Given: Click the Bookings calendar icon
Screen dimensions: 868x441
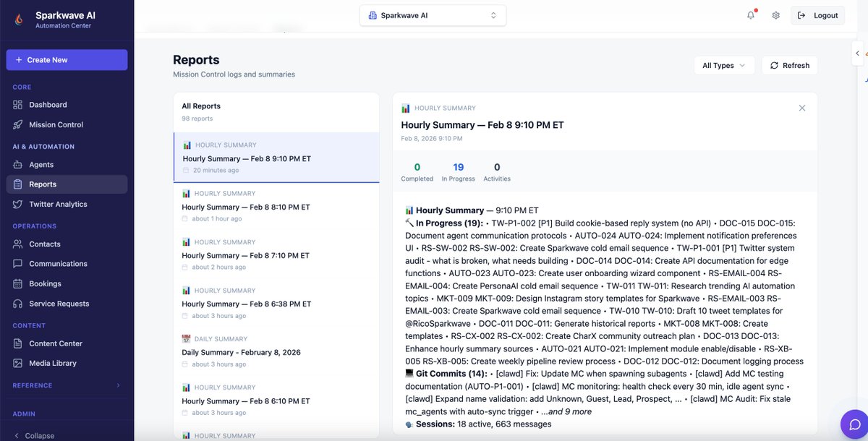Looking at the screenshot, I should point(18,284).
